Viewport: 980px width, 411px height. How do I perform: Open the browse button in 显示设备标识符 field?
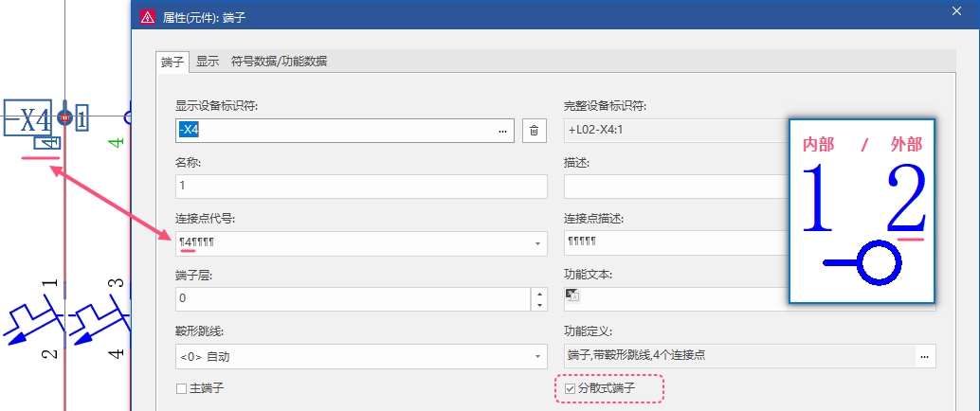[x=502, y=131]
